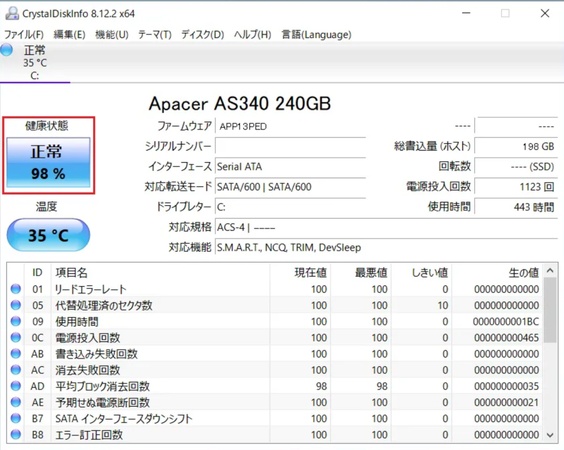Select the リードエラーレート attribute row

click(x=275, y=289)
